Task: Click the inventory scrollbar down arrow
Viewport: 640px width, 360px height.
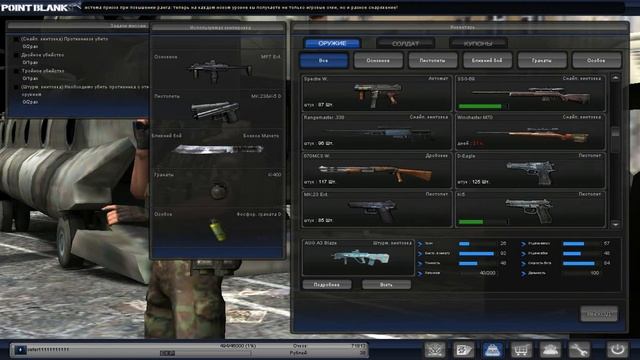Action: (x=616, y=224)
